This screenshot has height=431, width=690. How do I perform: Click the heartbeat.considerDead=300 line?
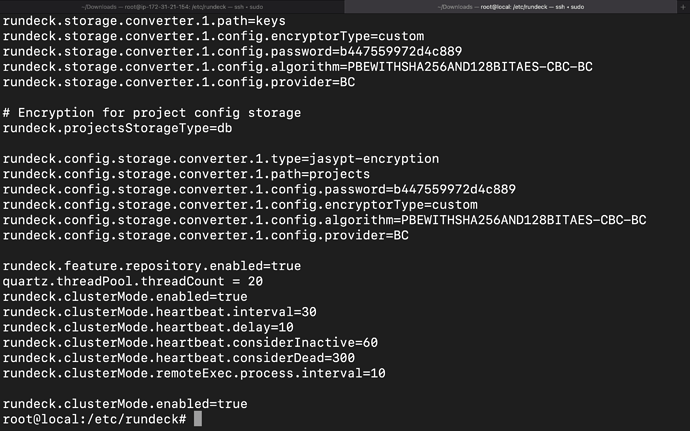[x=179, y=358]
